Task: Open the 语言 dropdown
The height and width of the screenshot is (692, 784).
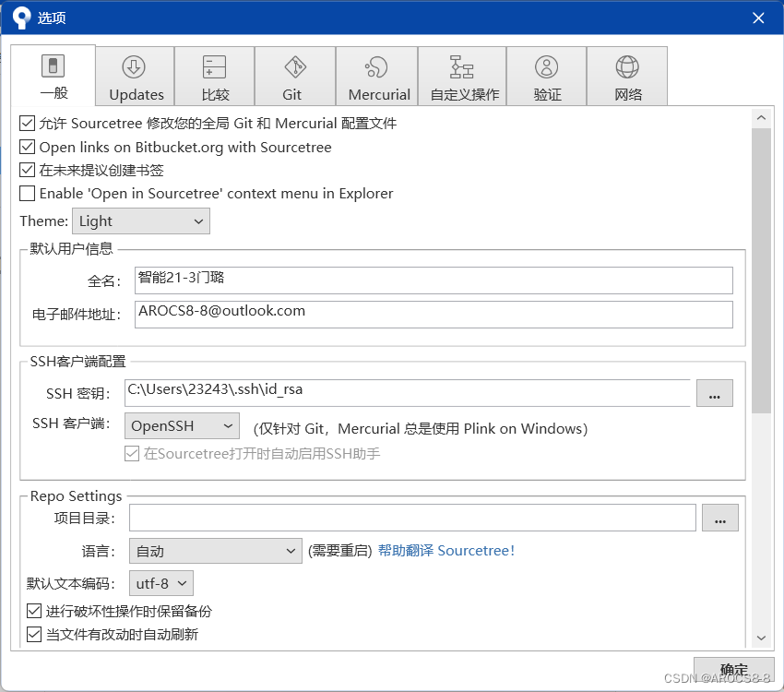Action: tap(215, 550)
